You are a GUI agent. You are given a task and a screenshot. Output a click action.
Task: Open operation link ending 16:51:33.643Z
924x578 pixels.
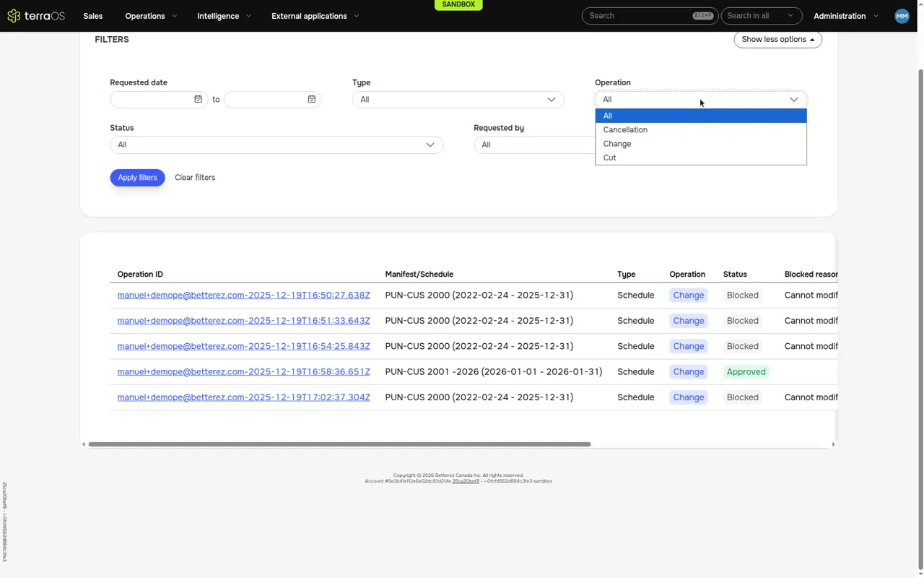[x=244, y=321]
